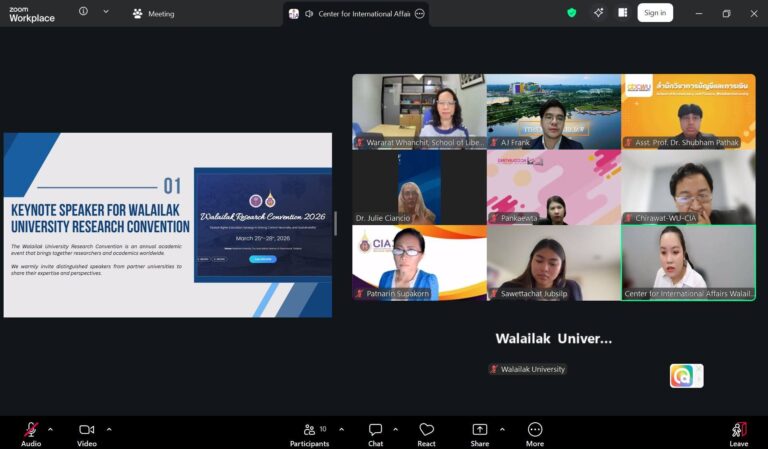This screenshot has height=449, width=768.
Task: Click muted mic icon on Patnarin Supakorn tile
Action: 360,293
